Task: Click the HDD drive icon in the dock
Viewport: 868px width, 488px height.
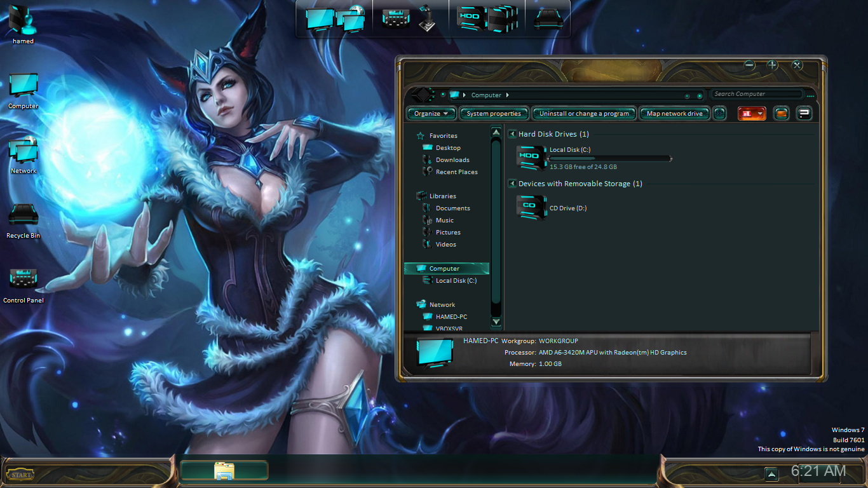Action: pos(471,18)
